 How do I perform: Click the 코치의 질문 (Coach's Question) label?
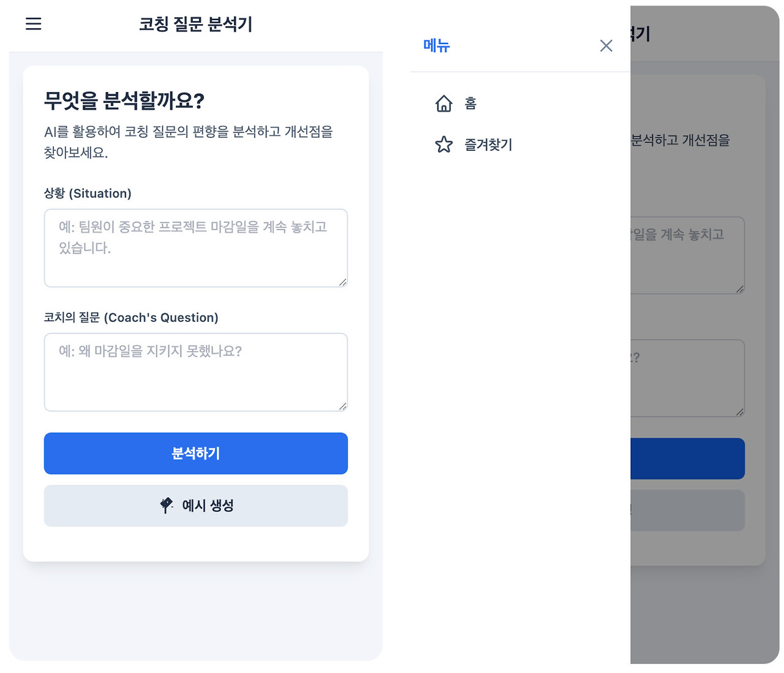click(131, 317)
